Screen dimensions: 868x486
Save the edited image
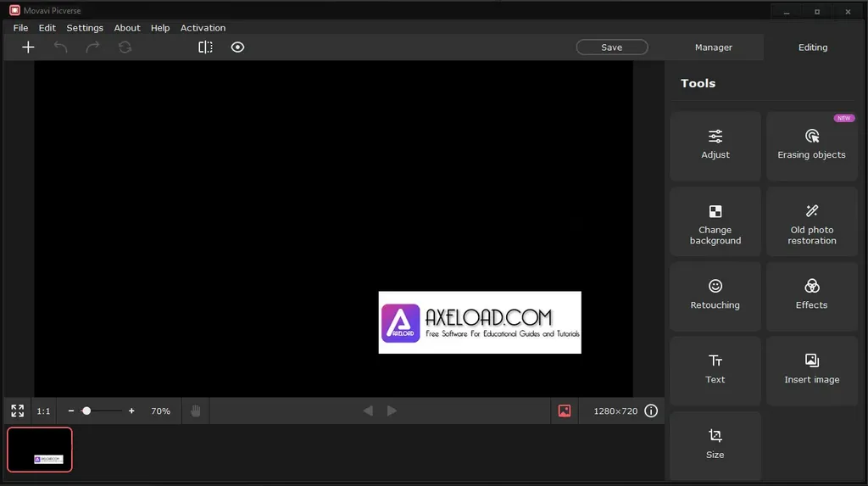[x=612, y=47]
